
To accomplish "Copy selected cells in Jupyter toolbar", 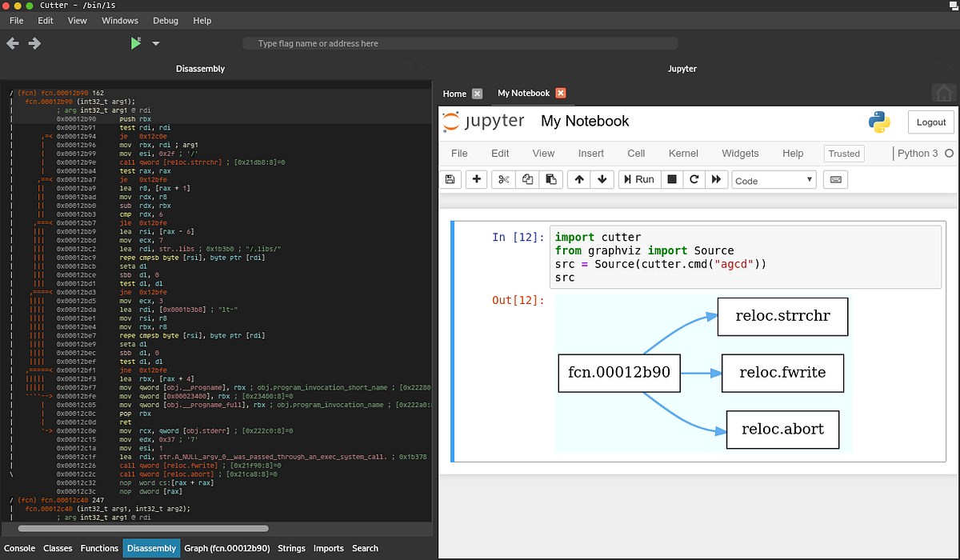I will pos(526,179).
